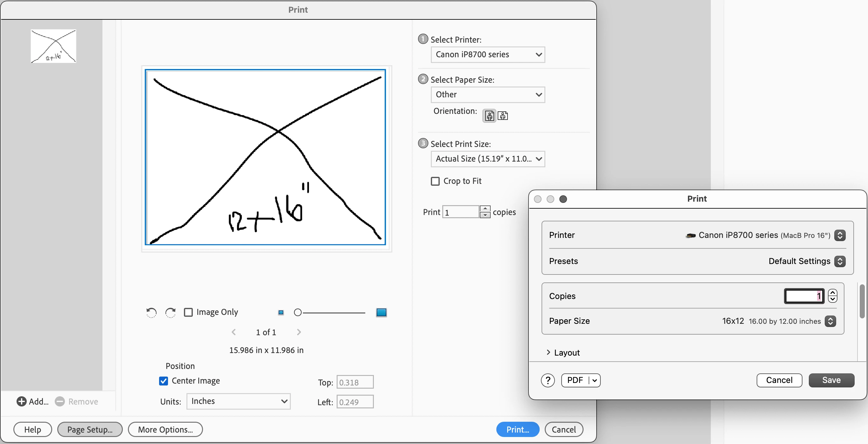Select the photo thumbnail in sidebar
The height and width of the screenshot is (444, 868).
(x=53, y=46)
